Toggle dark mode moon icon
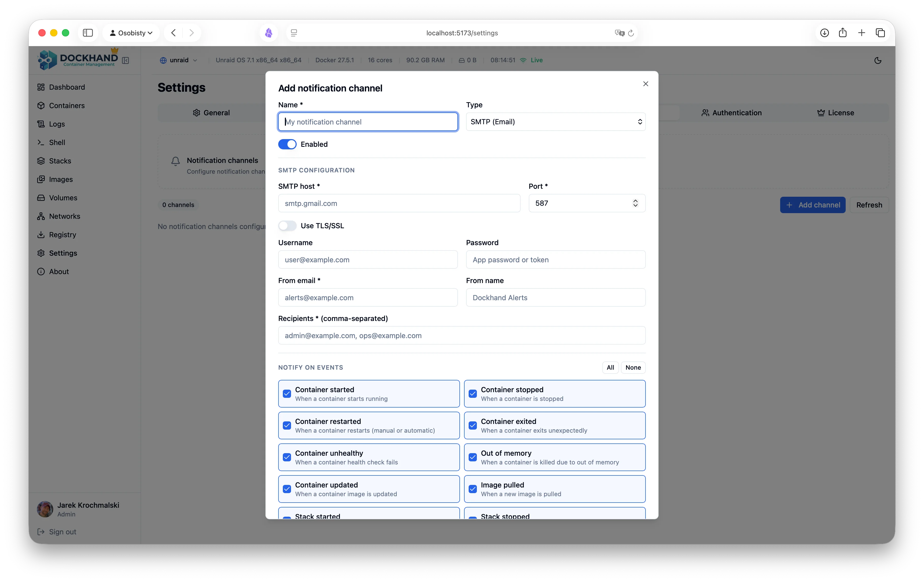 878,60
